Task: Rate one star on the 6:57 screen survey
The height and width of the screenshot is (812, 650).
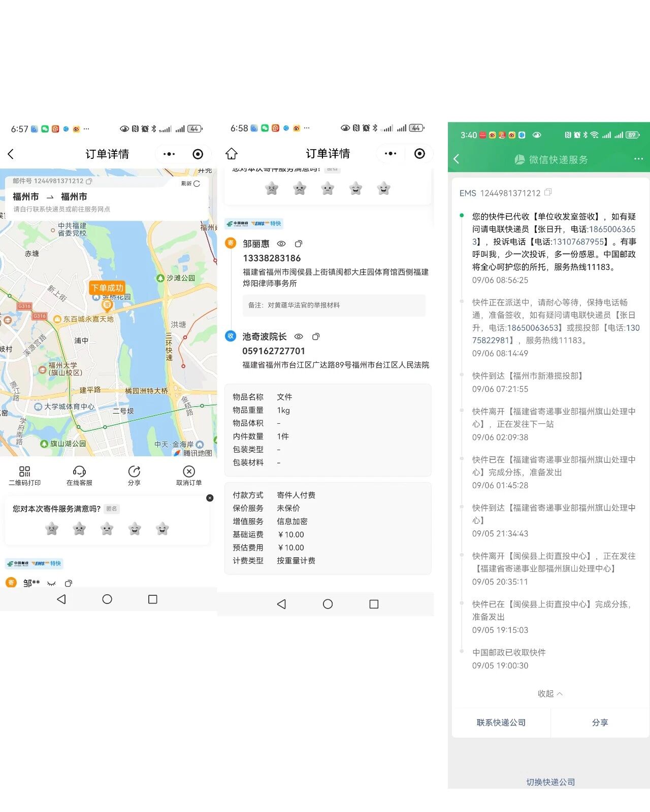Action: click(52, 529)
